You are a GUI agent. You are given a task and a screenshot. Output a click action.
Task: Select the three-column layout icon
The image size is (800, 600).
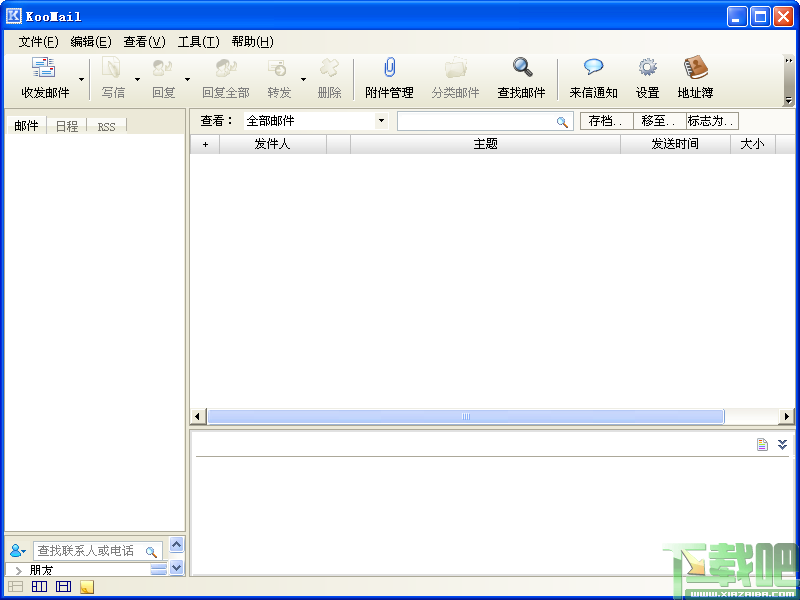tap(39, 587)
